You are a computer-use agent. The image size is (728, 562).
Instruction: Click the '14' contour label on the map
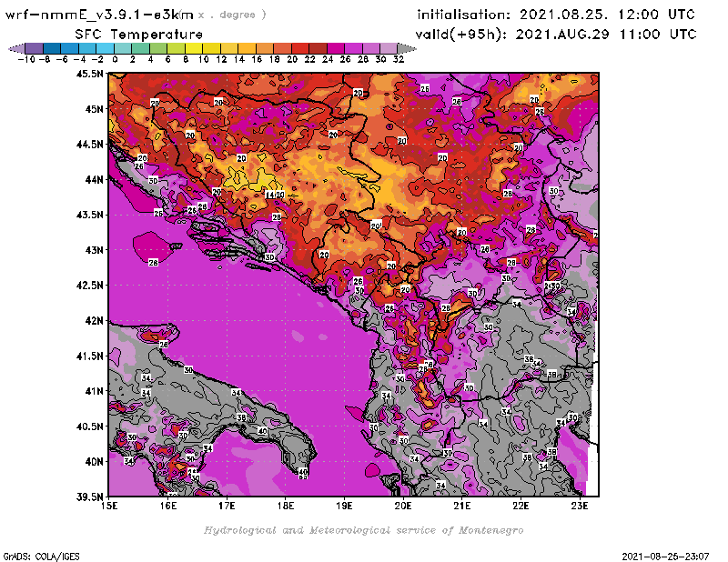(x=269, y=195)
